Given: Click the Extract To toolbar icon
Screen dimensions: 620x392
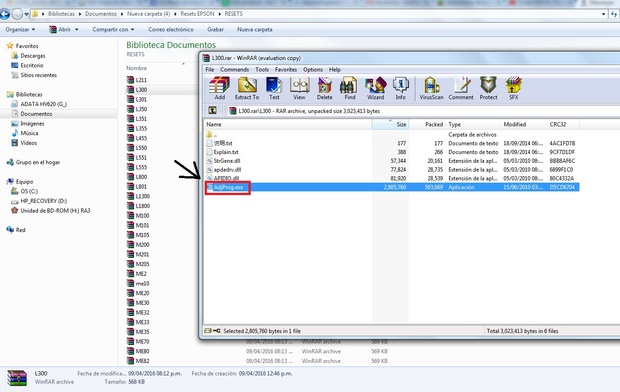Looking at the screenshot, I should coord(247,88).
